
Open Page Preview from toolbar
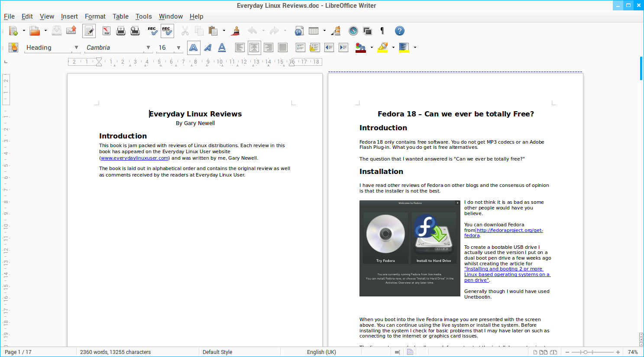click(x=135, y=31)
